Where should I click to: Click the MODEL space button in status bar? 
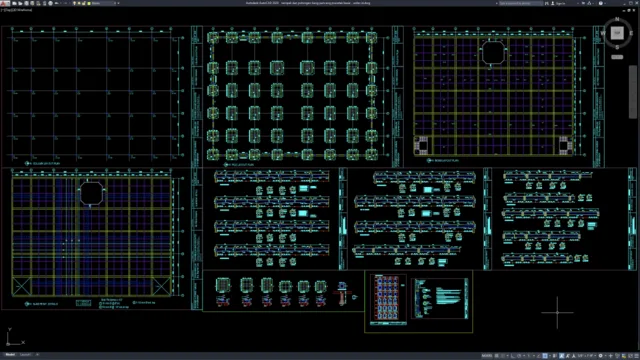click(487, 356)
